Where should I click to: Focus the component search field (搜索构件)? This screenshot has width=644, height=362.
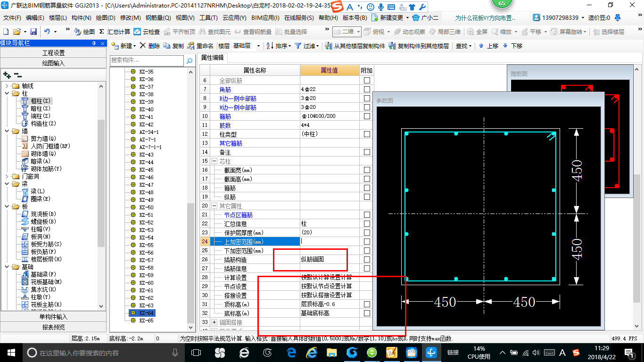147,60
